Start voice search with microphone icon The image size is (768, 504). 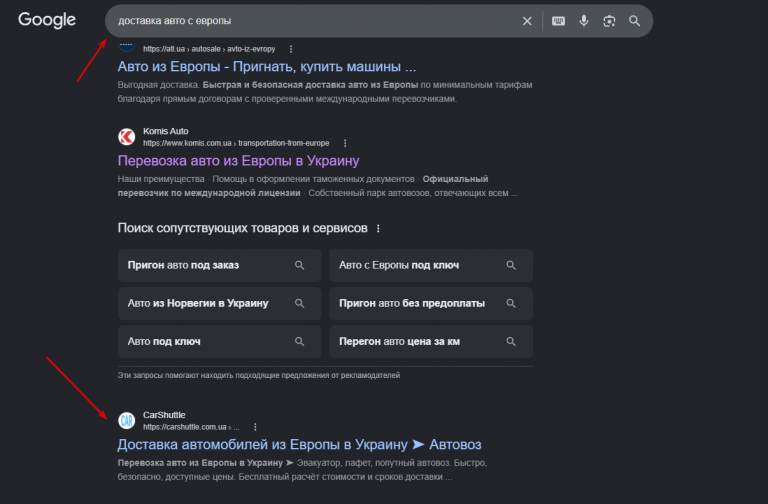click(x=584, y=21)
